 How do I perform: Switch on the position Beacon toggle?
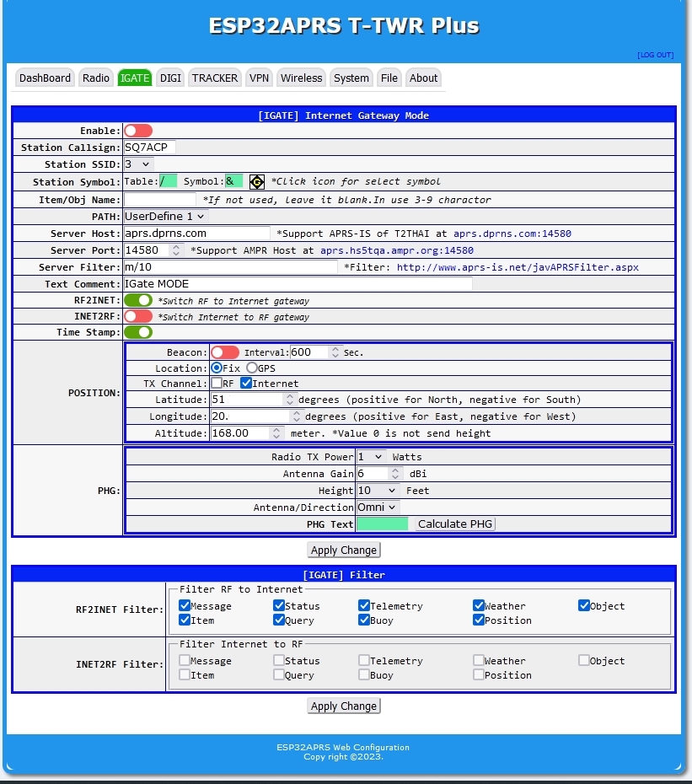[225, 352]
